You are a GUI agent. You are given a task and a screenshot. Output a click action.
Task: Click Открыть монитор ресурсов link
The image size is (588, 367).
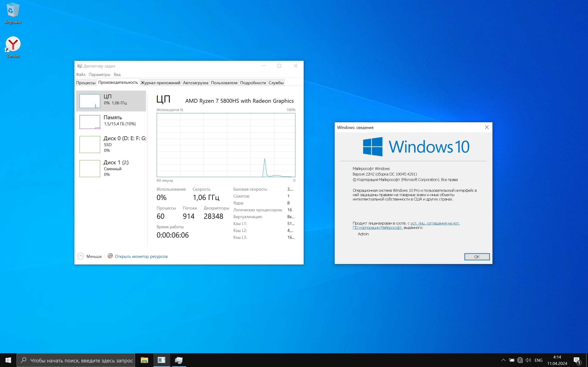click(141, 256)
